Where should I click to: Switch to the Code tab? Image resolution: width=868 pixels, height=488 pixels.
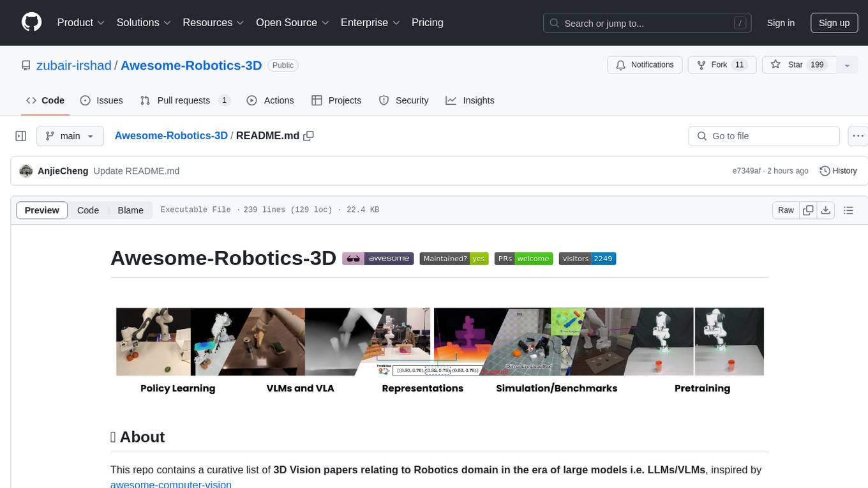pos(45,100)
